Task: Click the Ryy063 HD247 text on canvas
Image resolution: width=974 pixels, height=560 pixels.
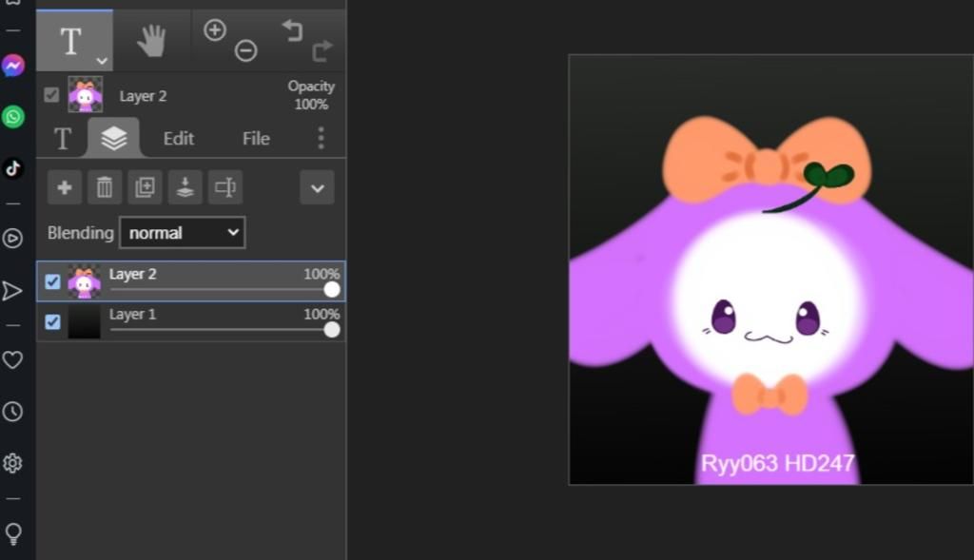Action: coord(778,463)
